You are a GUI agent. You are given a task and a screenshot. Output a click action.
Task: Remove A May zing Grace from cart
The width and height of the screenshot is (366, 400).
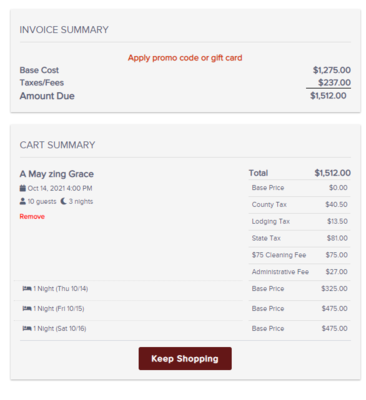pos(32,217)
